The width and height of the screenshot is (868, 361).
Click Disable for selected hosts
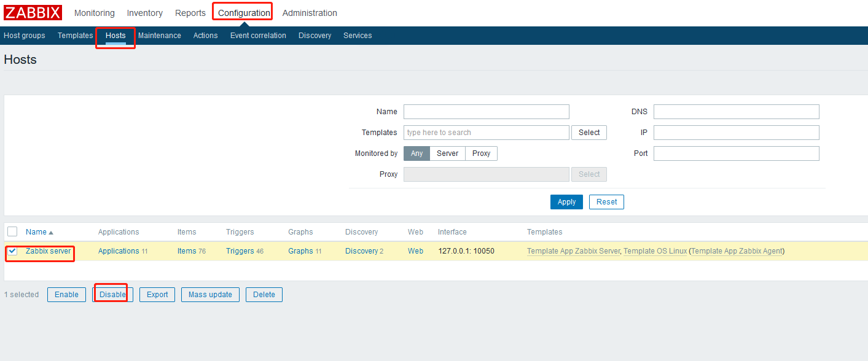(112, 295)
